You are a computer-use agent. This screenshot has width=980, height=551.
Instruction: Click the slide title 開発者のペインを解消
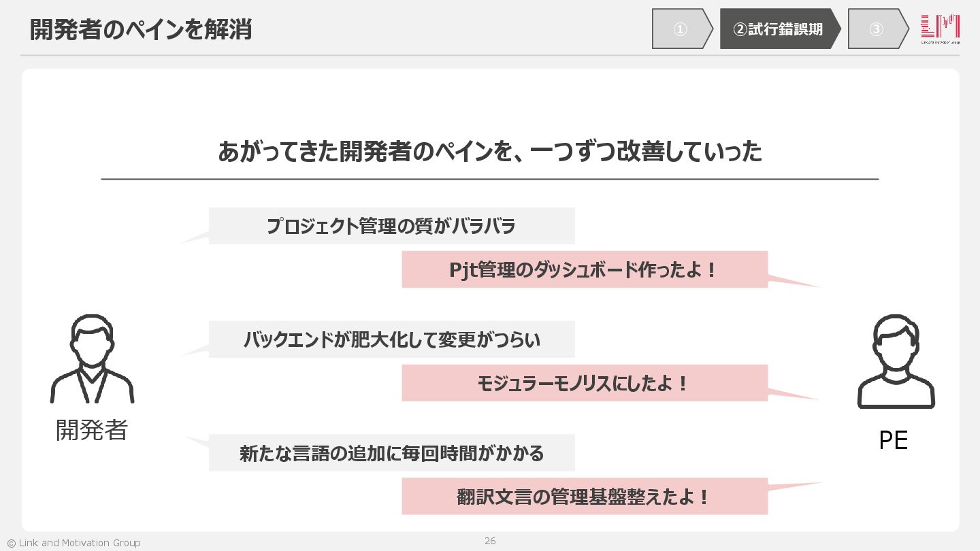click(x=141, y=29)
